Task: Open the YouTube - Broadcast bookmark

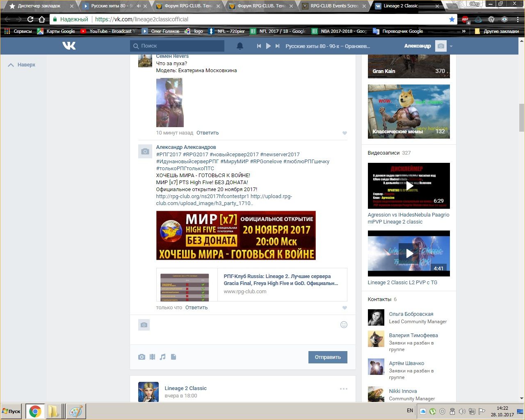Action: point(108,31)
